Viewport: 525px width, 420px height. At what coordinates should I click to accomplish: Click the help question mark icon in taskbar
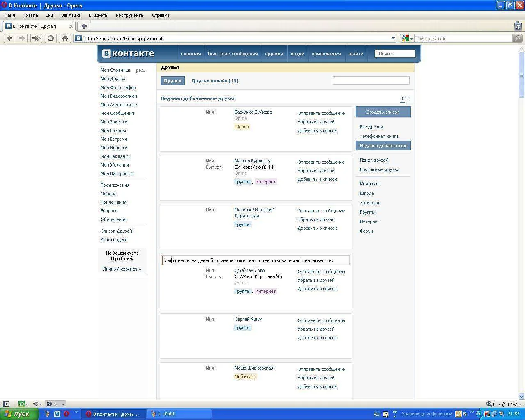pos(386,414)
